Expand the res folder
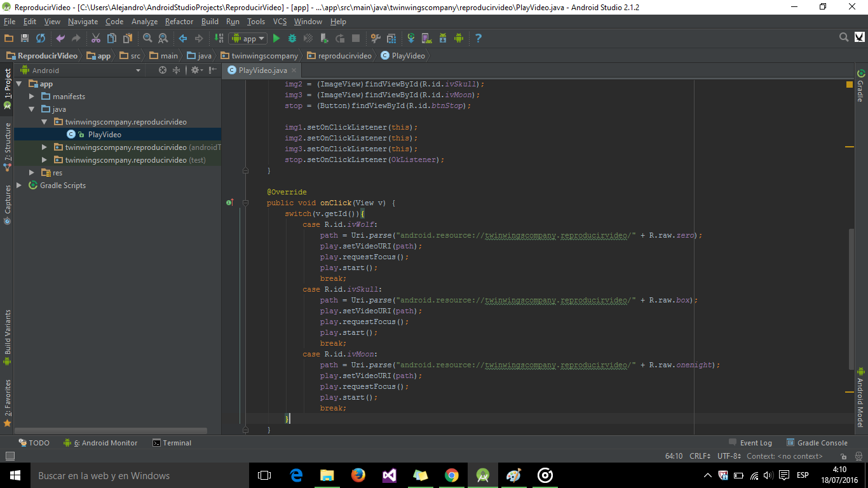 32,173
